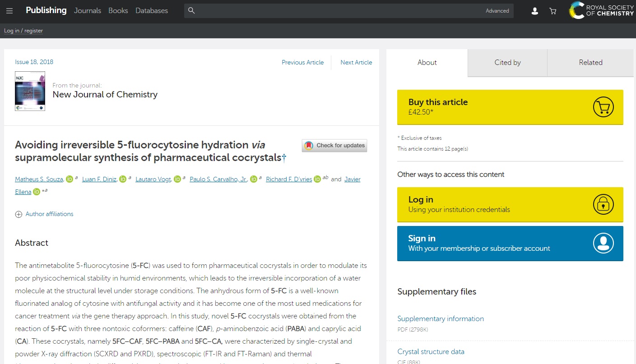The width and height of the screenshot is (636, 364).
Task: Open the hamburger navigation menu
Action: pos(9,11)
